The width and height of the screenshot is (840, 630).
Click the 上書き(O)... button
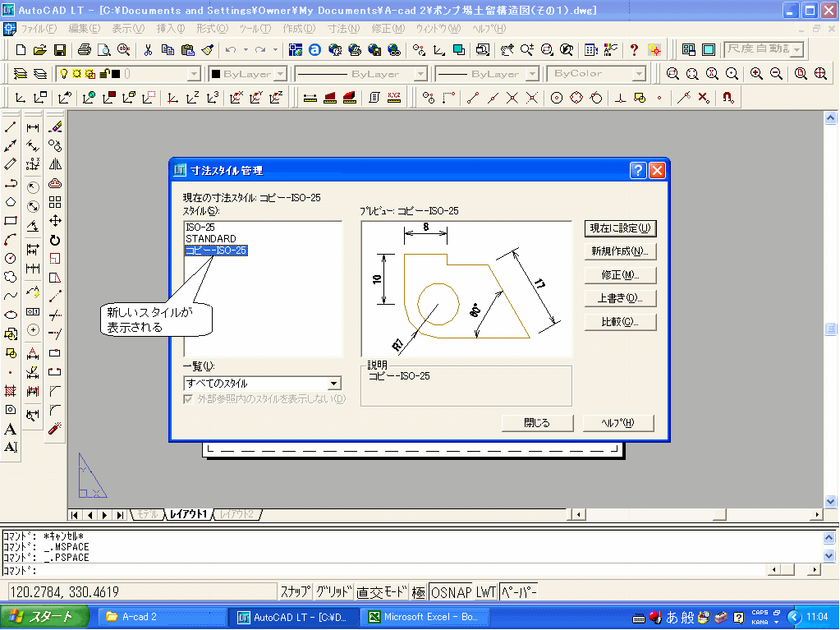621,298
